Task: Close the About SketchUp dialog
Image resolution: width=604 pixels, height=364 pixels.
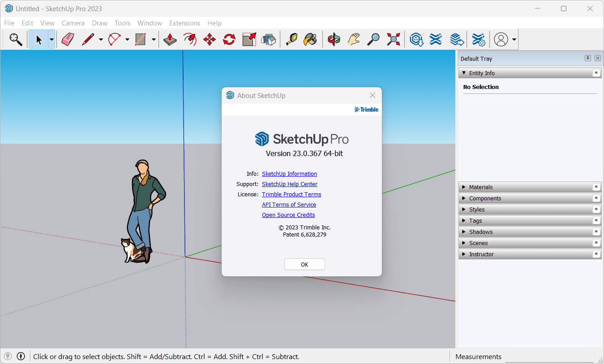Action: 372,95
